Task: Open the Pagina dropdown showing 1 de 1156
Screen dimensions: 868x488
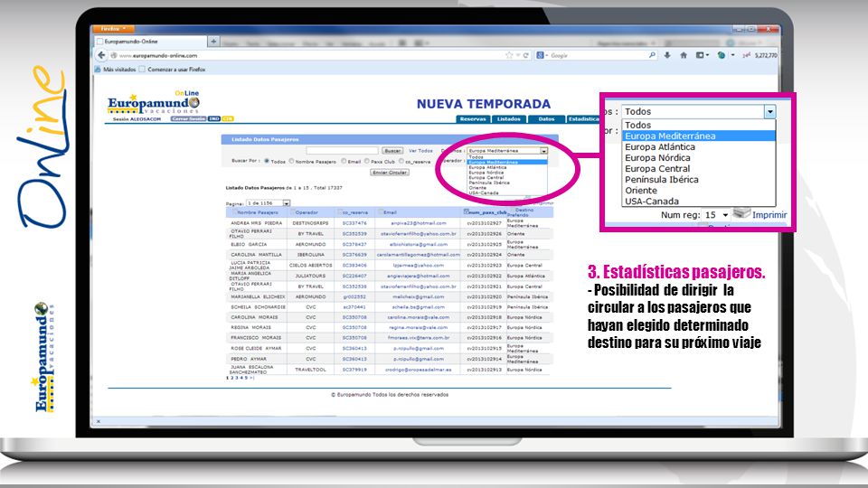Action: [x=268, y=203]
